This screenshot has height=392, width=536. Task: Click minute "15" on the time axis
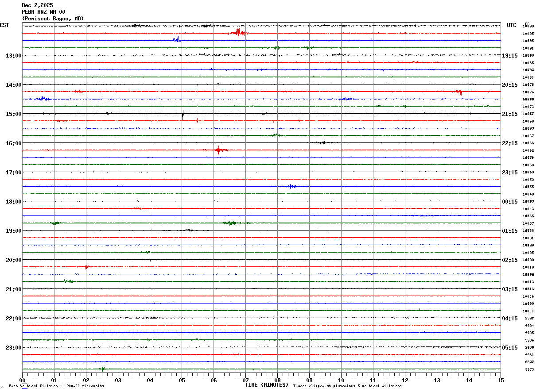[x=501, y=380]
